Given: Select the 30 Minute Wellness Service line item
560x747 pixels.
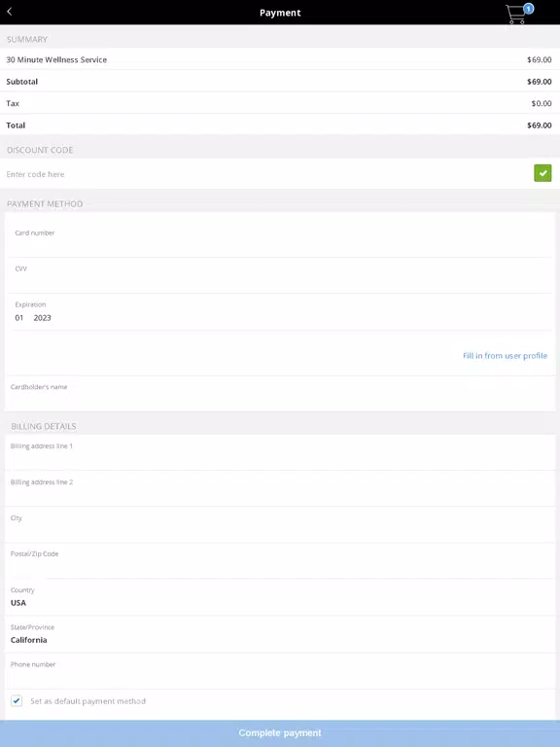Looking at the screenshot, I should click(x=280, y=59).
